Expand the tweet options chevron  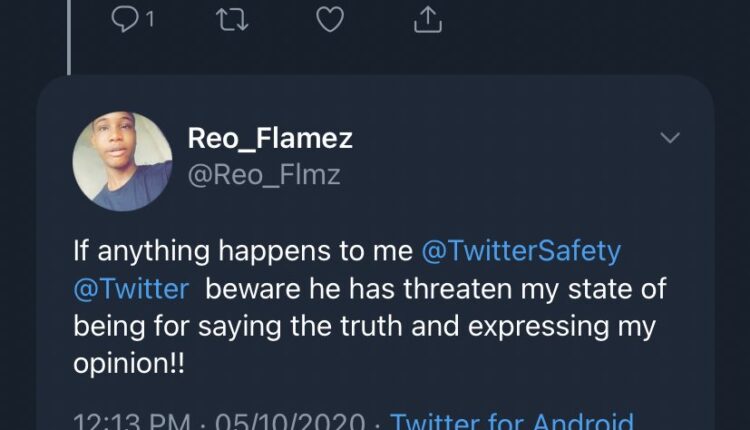[669, 138]
